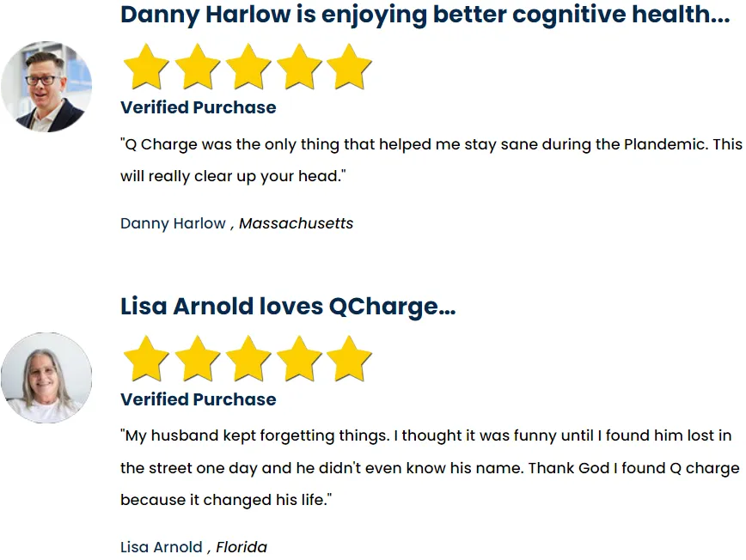Screen dimensions: 746x560
Task: Open the 'Danny Harlow is enjoying better cognitive health' heading
Action: (425, 15)
